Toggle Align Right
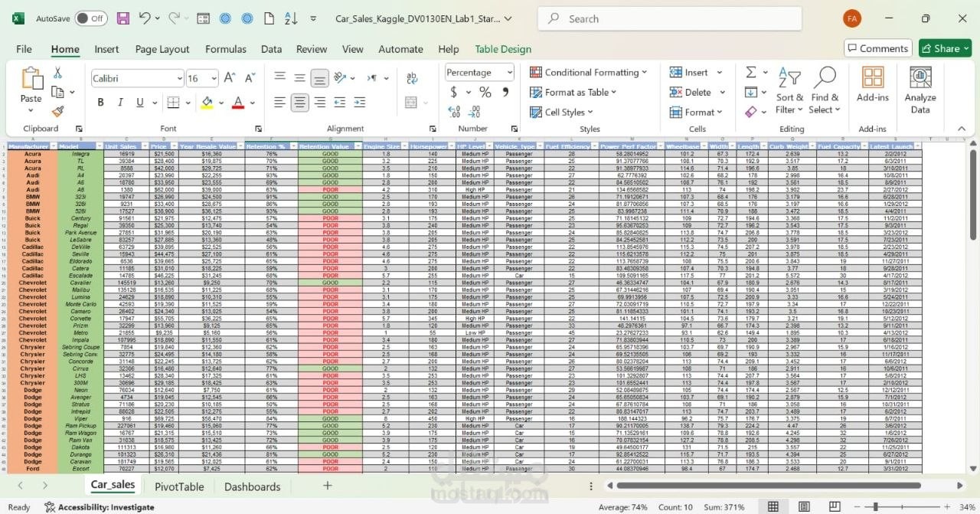980x514 pixels. click(320, 102)
